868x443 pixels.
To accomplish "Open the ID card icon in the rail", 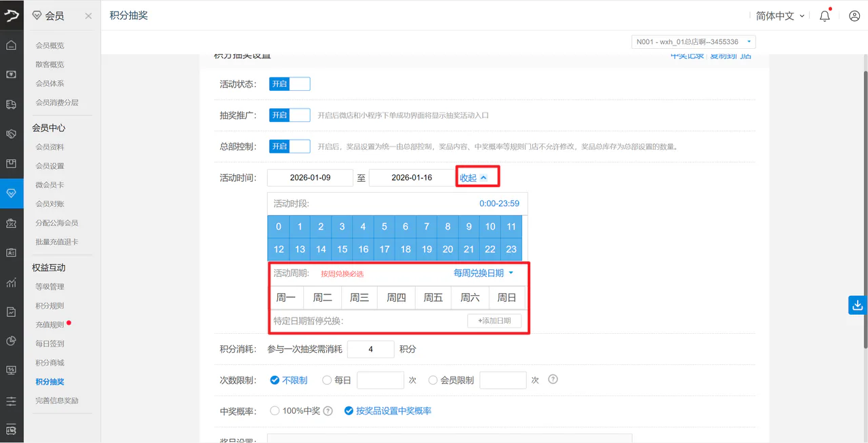I will coord(12,252).
